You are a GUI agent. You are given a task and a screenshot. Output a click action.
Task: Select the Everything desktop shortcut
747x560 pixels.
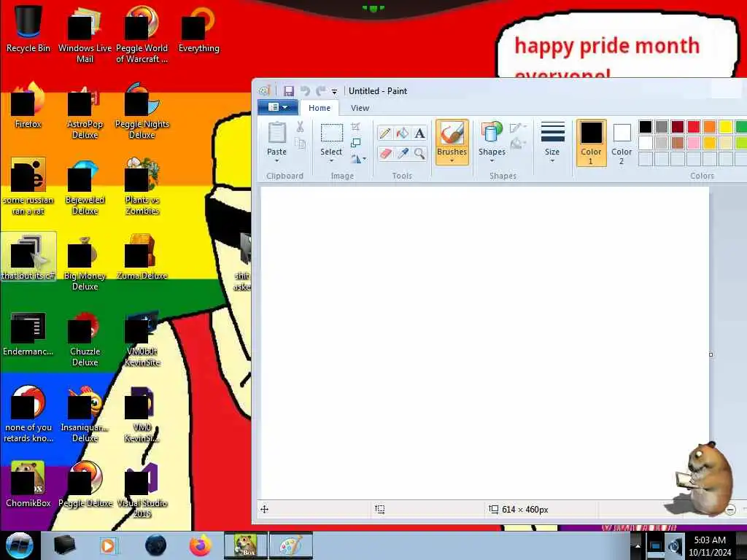[x=198, y=29]
